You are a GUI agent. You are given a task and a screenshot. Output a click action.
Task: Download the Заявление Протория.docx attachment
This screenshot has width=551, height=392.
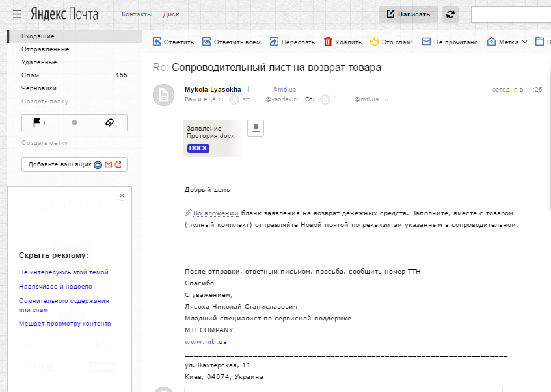256,127
